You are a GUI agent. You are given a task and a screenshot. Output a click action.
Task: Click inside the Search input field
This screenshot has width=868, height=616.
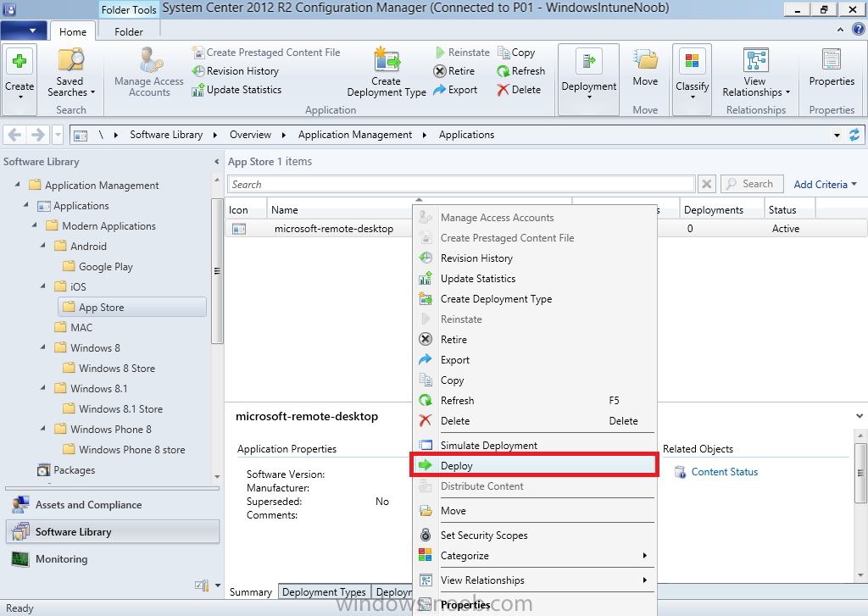coord(461,185)
